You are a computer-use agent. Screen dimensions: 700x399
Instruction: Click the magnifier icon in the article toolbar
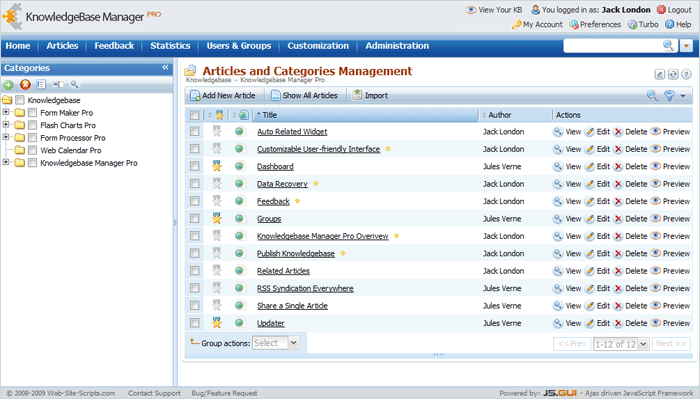(652, 95)
